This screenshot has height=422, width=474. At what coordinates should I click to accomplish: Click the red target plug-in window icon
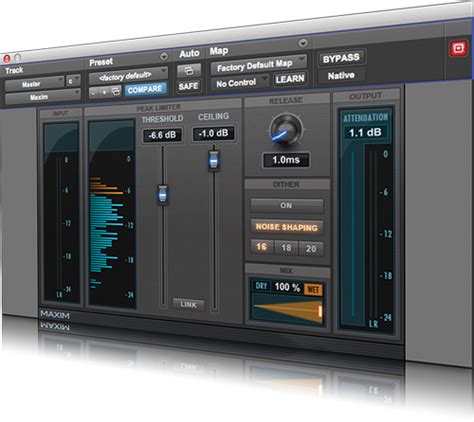(458, 49)
